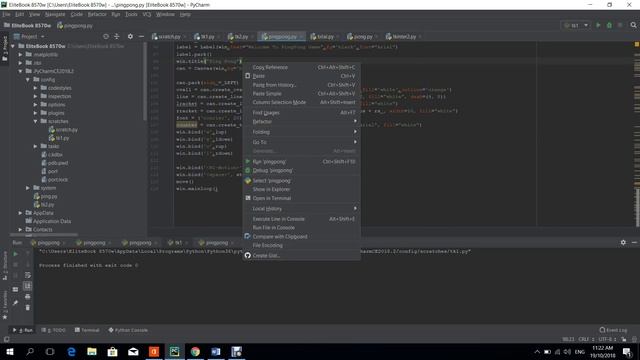Choose Create Gist in context menu

pyautogui.click(x=301, y=256)
